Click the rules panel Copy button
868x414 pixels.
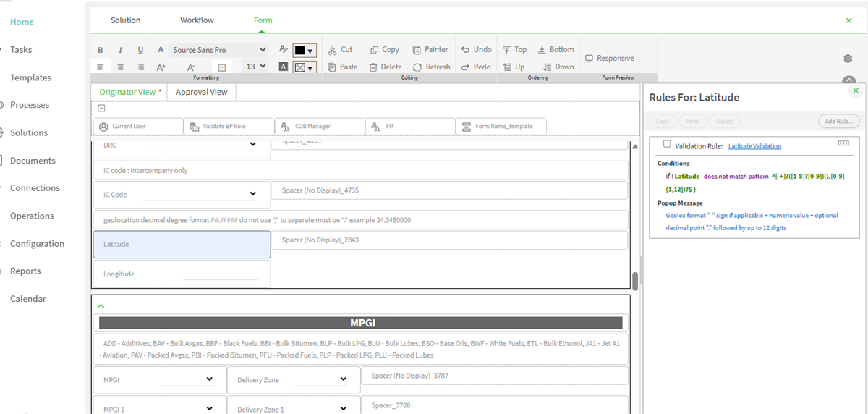(x=662, y=121)
